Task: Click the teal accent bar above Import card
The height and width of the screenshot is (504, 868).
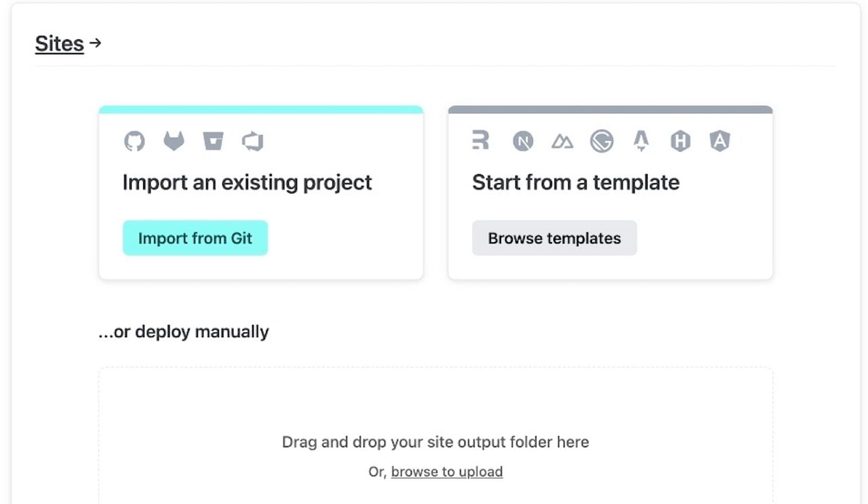Action: point(261,108)
